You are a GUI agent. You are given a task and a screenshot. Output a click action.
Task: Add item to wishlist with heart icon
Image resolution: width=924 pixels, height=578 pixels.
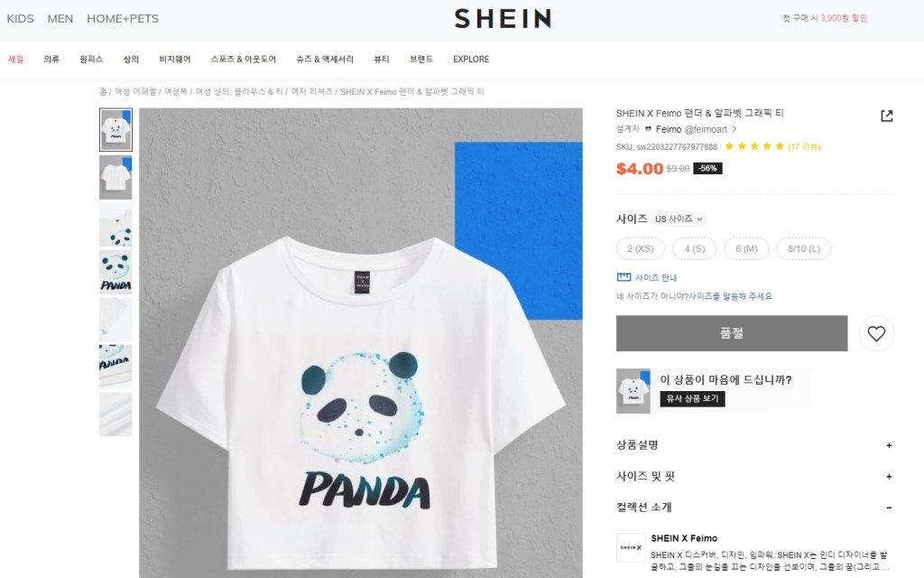point(876,333)
